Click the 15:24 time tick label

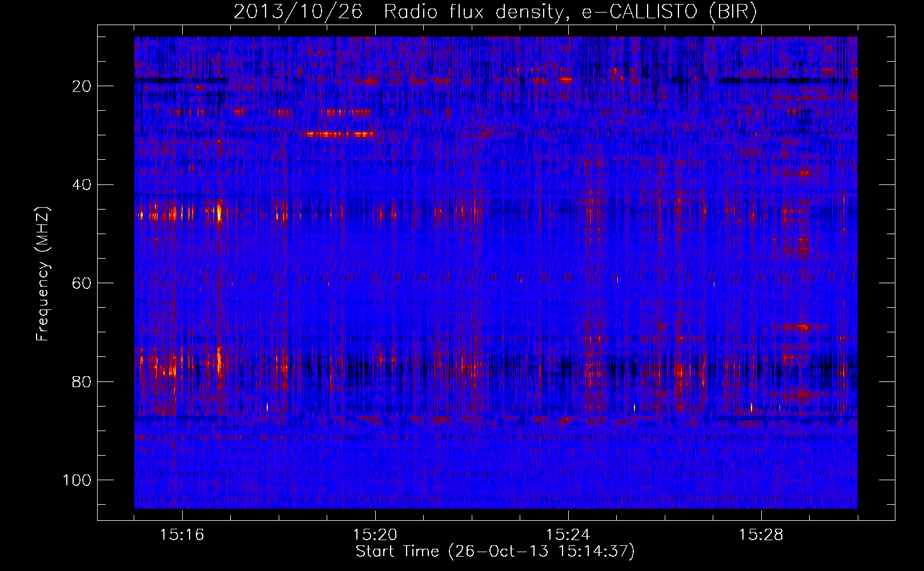pos(568,535)
